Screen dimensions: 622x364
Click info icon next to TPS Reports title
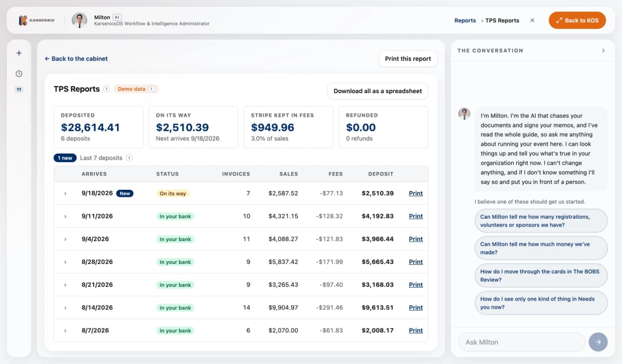(107, 89)
